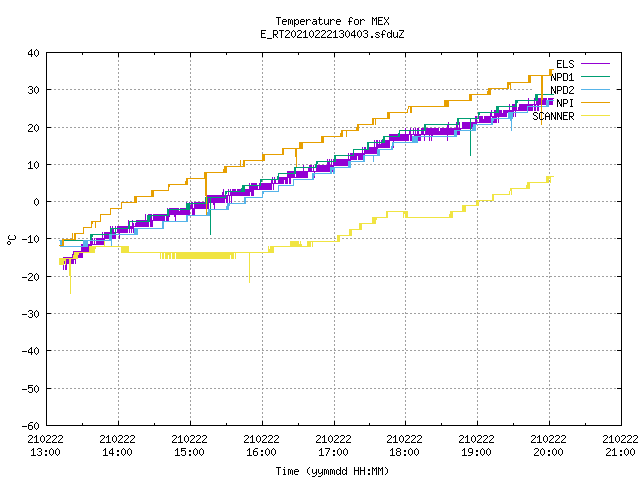Click the blue NPD2 legend line sample
The height and width of the screenshot is (480, 640).
[x=595, y=89]
